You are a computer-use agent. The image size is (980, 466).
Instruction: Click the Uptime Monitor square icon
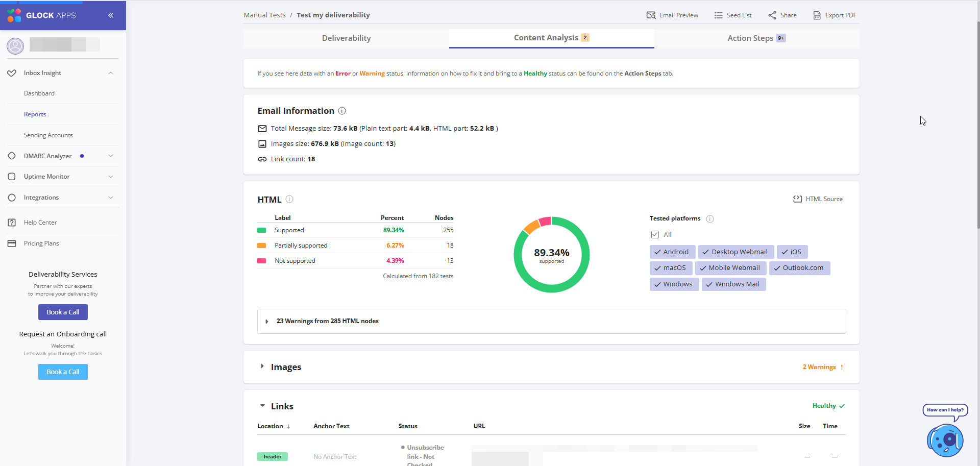coord(12,177)
